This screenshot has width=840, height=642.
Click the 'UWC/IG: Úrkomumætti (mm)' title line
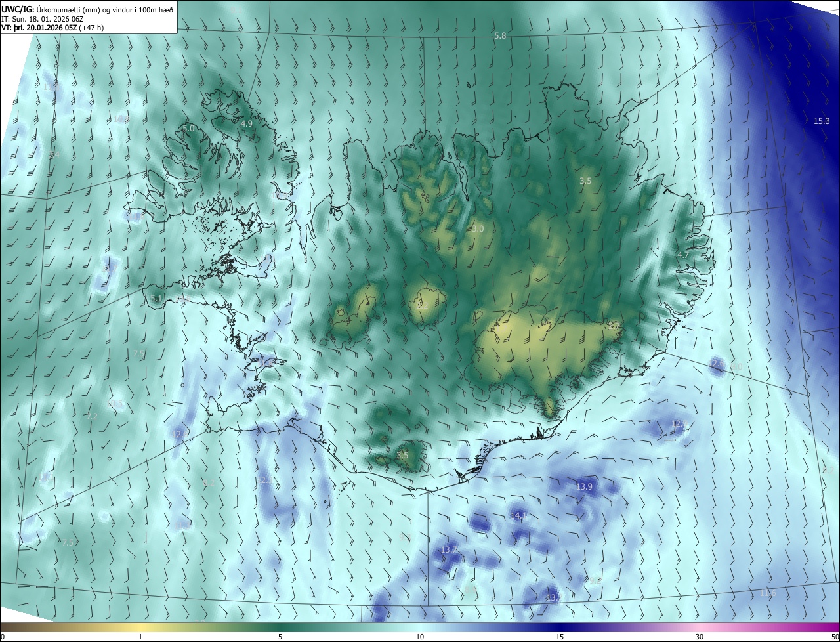coord(87,9)
